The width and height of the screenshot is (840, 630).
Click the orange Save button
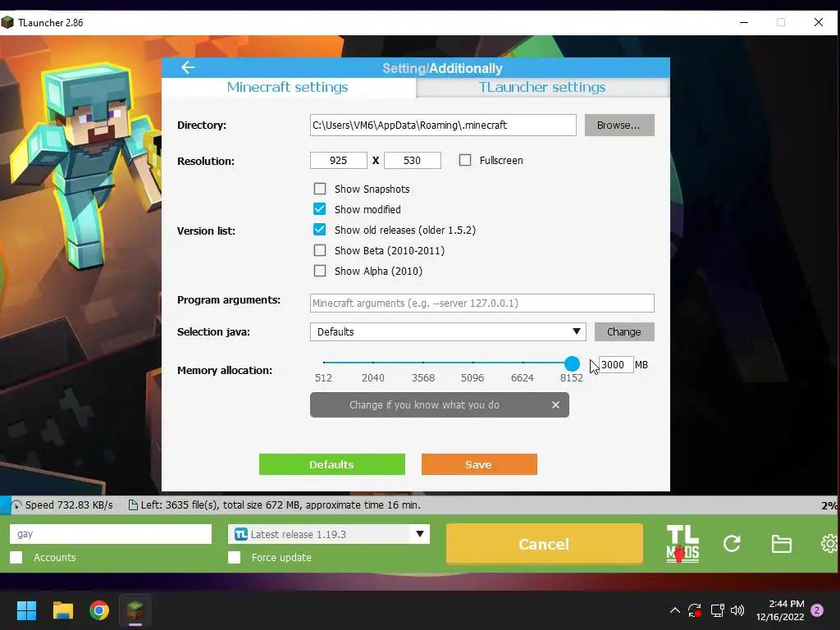(x=479, y=464)
